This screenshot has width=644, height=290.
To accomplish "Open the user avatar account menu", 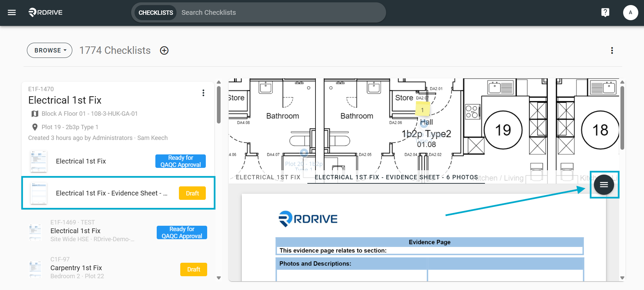I will (x=630, y=12).
